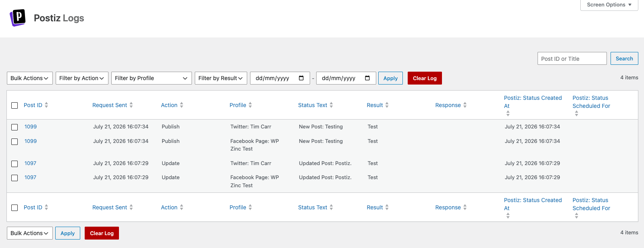Click sort arrows beside top Profile header
The width and height of the screenshot is (644, 248).
[x=250, y=105]
